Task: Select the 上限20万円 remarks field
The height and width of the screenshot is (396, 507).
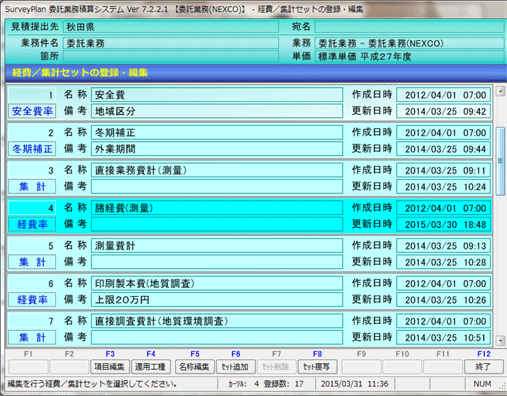Action: point(217,300)
